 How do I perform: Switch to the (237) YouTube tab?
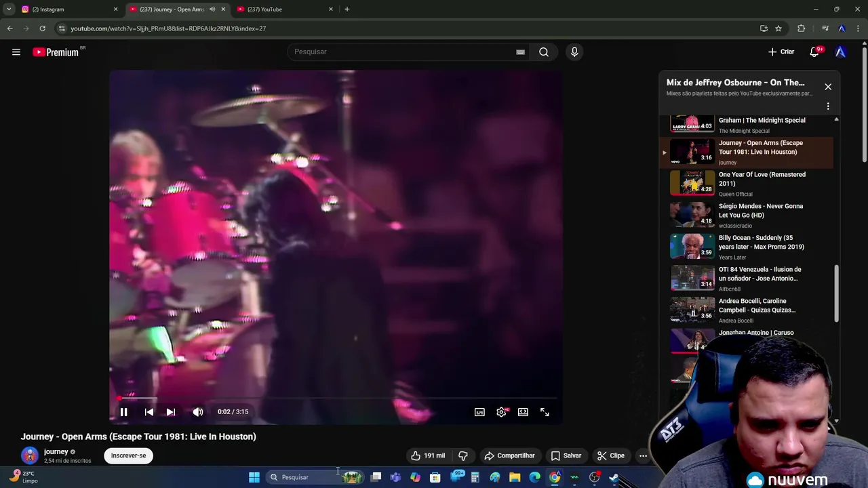coord(283,9)
